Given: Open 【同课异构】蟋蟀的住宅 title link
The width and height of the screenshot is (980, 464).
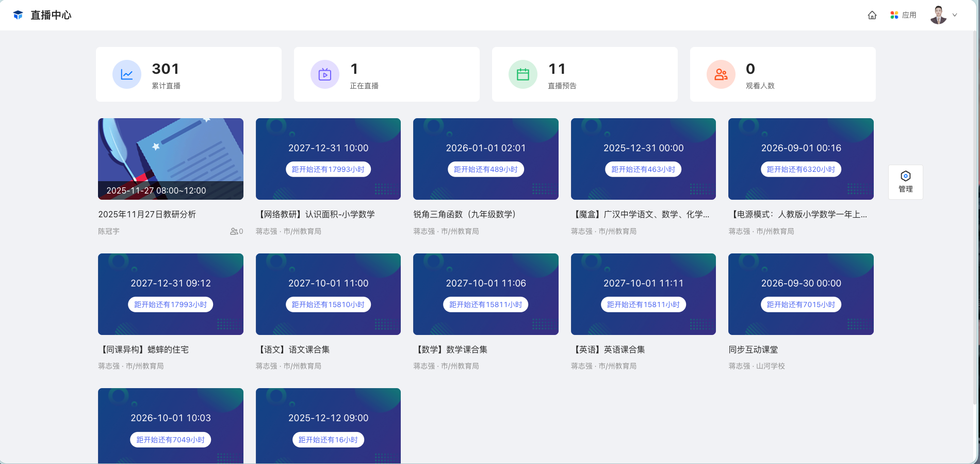Looking at the screenshot, I should tap(143, 349).
